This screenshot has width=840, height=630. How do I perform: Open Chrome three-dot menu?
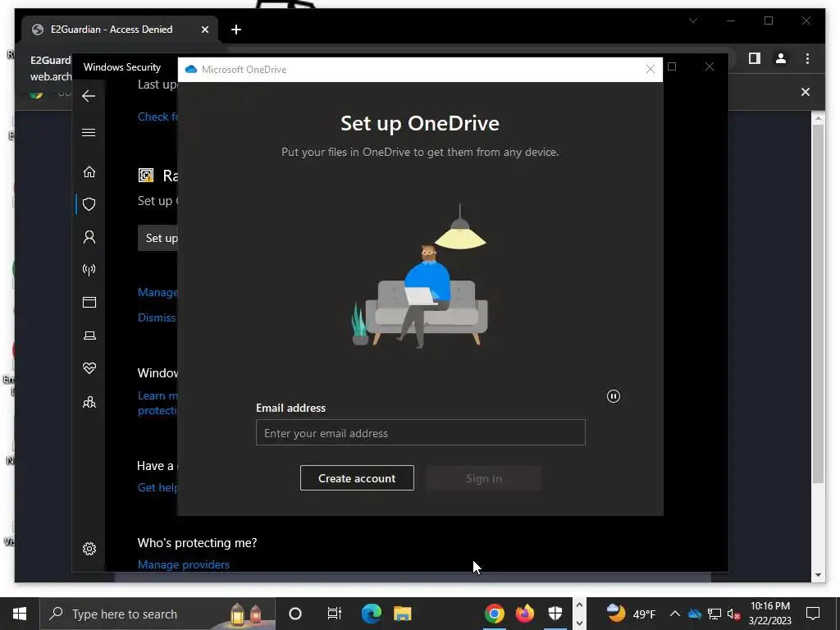coord(807,58)
